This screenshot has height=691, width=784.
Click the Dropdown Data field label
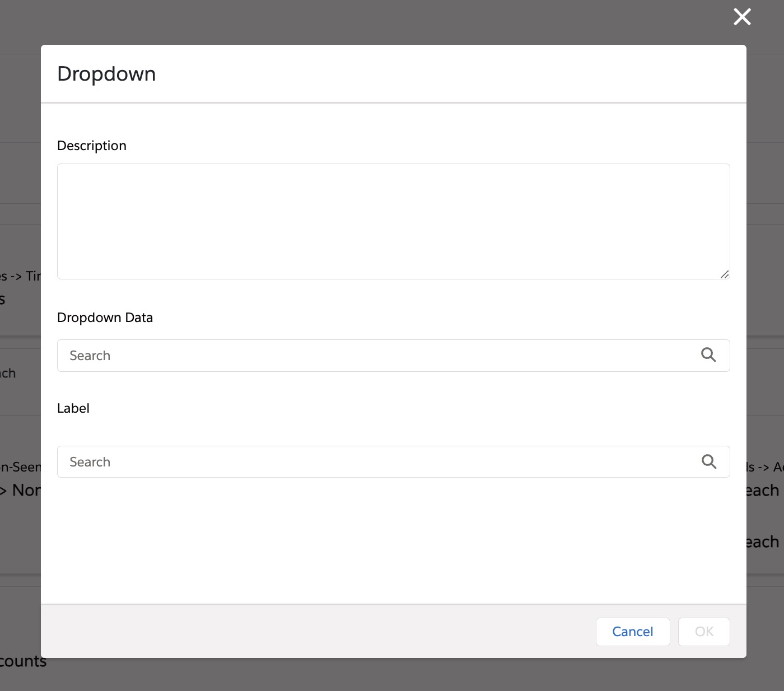click(x=105, y=318)
